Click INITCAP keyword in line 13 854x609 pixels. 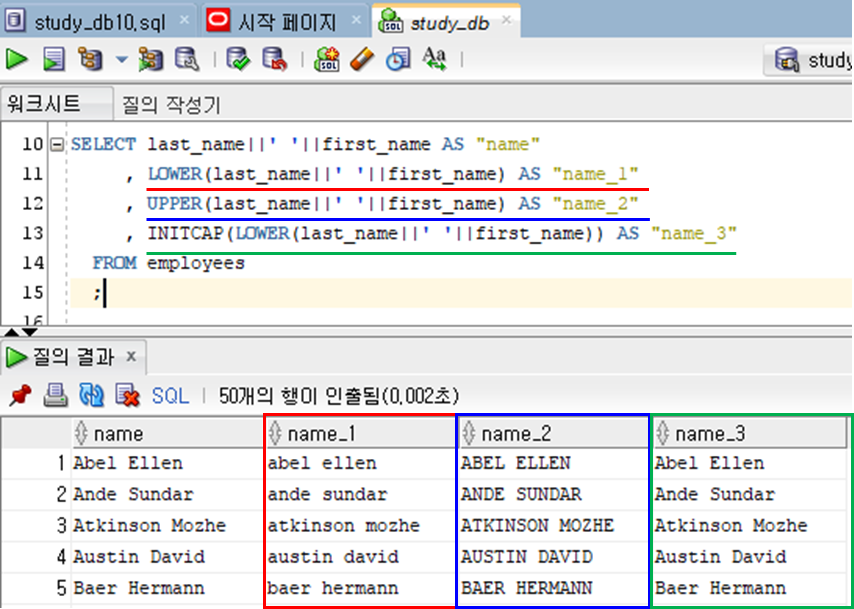(x=185, y=234)
